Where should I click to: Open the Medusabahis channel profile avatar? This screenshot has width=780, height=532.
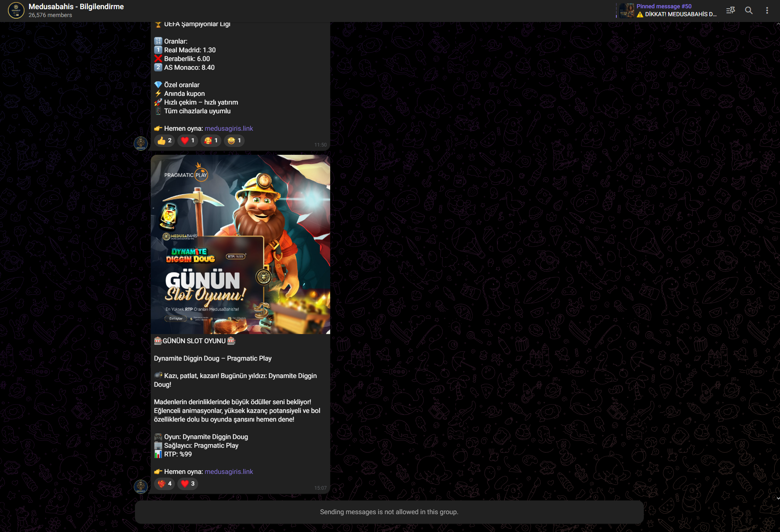(x=16, y=10)
